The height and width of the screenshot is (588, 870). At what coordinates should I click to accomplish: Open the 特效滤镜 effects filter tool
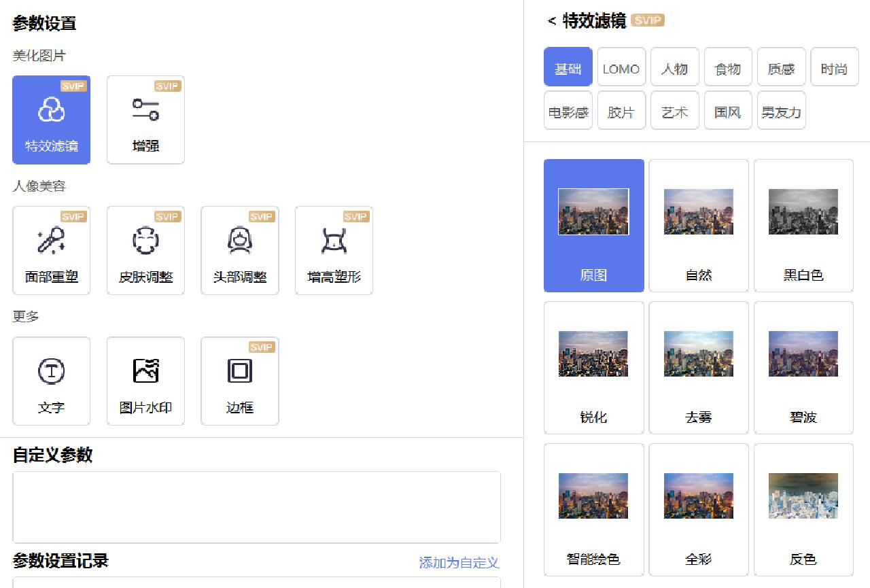[51, 120]
